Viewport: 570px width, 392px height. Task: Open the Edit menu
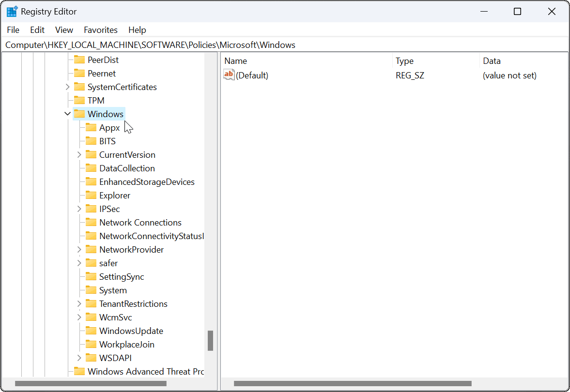point(37,30)
